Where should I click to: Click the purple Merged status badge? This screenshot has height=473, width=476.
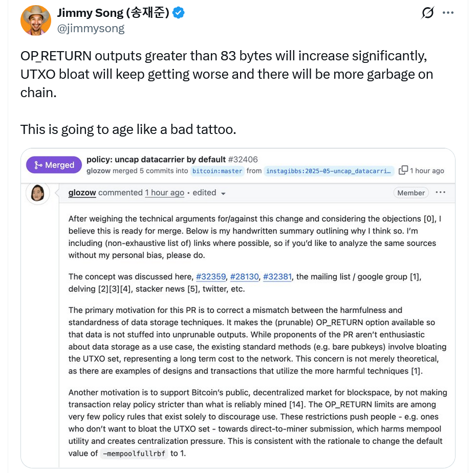click(54, 165)
